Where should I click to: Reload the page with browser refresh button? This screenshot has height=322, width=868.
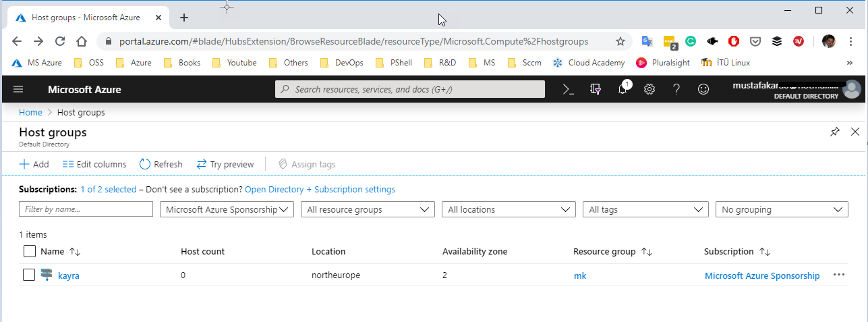[60, 41]
